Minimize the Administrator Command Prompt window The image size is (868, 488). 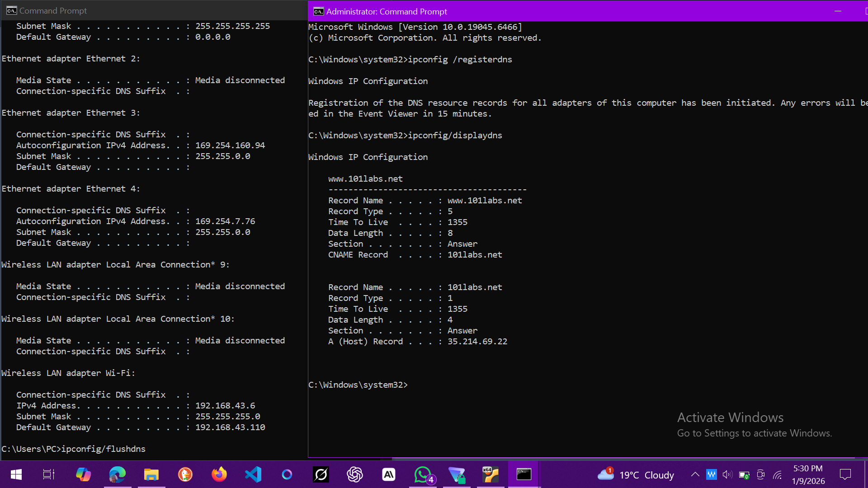tap(838, 11)
